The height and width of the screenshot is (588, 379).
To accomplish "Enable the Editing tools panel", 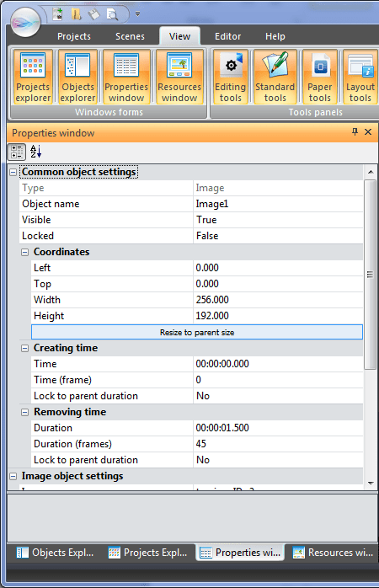I will tap(230, 77).
